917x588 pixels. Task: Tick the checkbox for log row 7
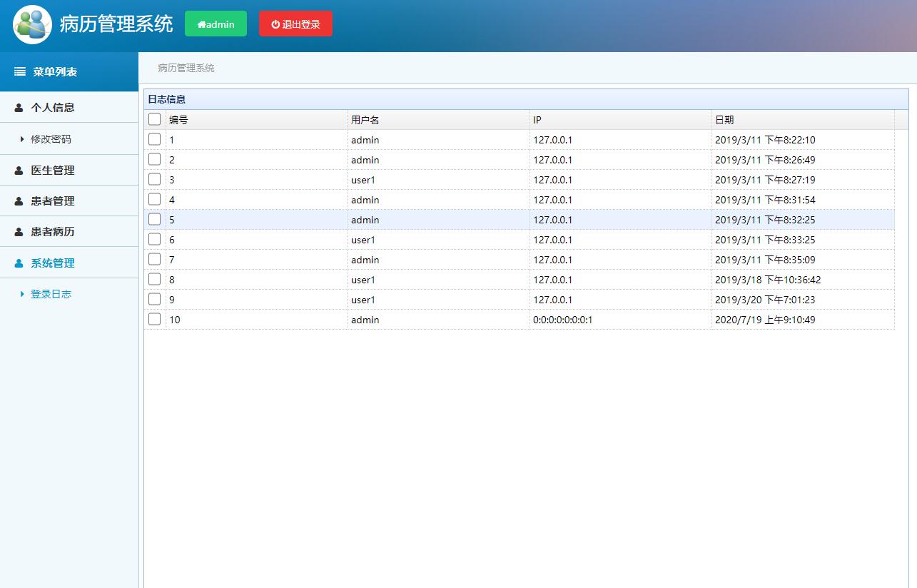[x=154, y=259]
